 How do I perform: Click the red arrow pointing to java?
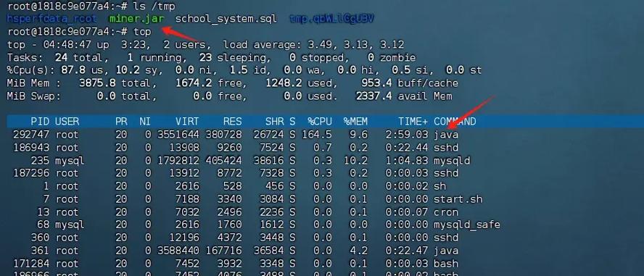[471, 113]
